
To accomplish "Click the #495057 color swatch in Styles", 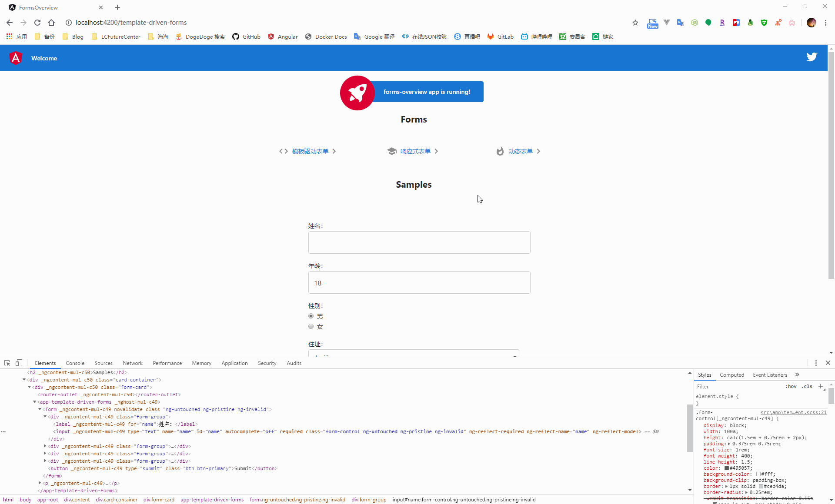I will (727, 468).
